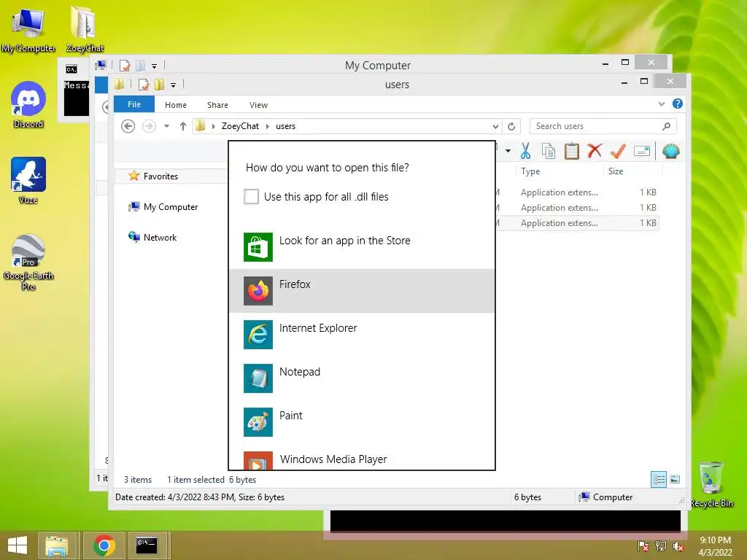Open the My Computer desktop icon
This screenshot has height=560, width=747.
28,31
